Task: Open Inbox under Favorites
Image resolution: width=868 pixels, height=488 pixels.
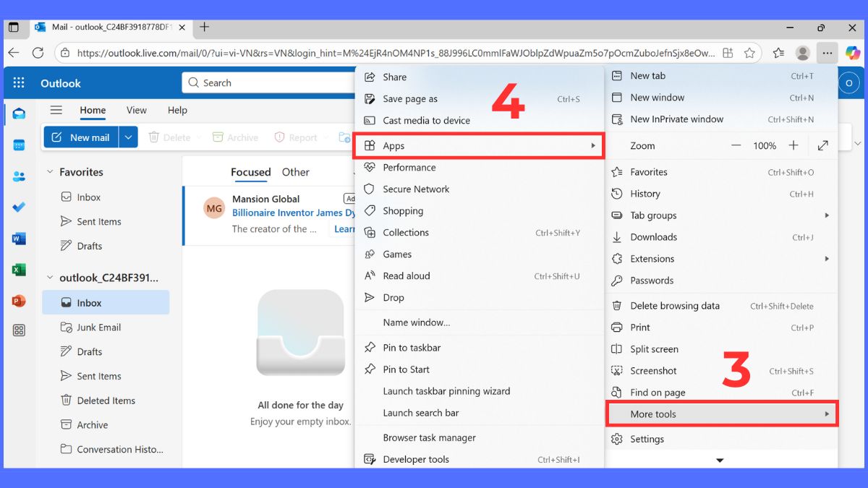Action: click(x=106, y=197)
